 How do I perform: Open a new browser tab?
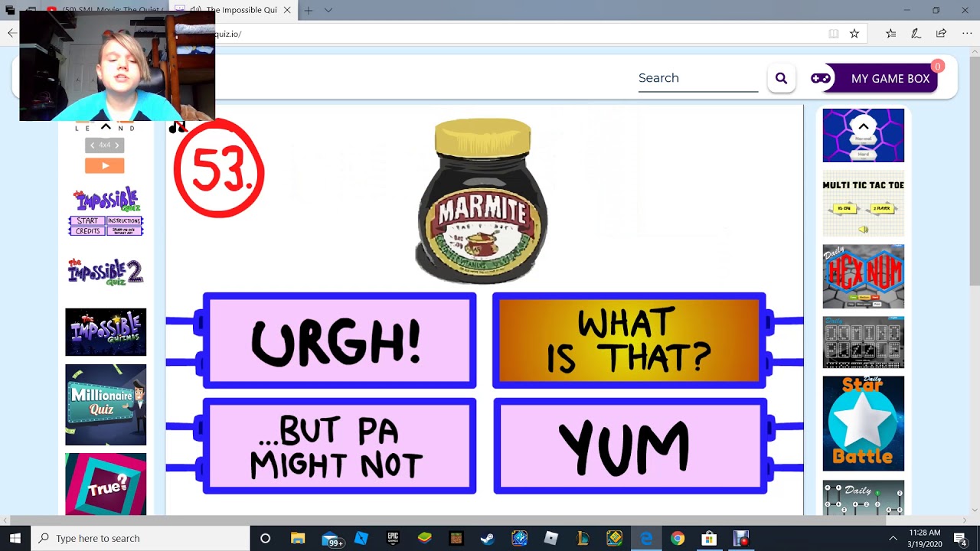pos(308,10)
